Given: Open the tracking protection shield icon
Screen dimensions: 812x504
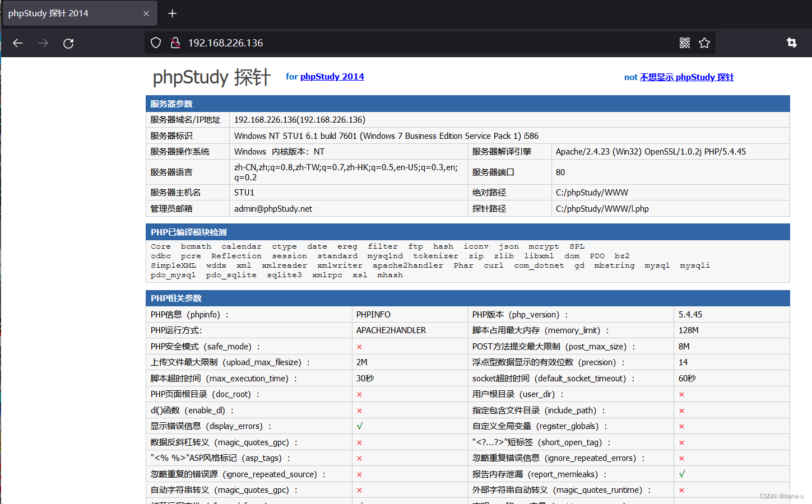Looking at the screenshot, I should (x=156, y=43).
